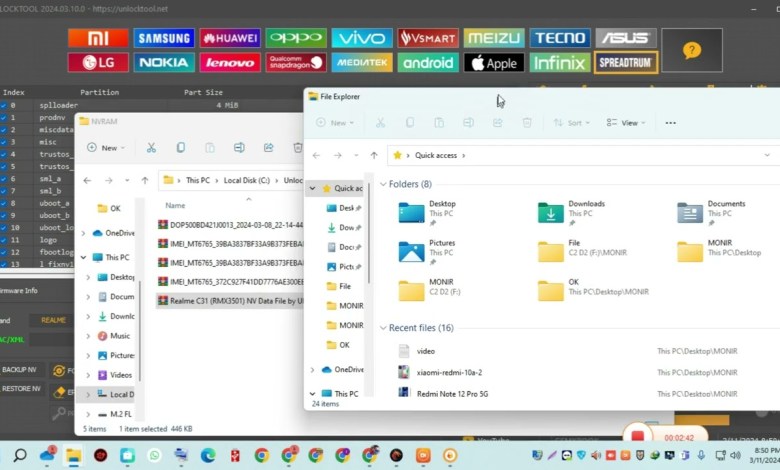Open the View dropdown in File Explorer
The height and width of the screenshot is (470, 780).
click(626, 123)
